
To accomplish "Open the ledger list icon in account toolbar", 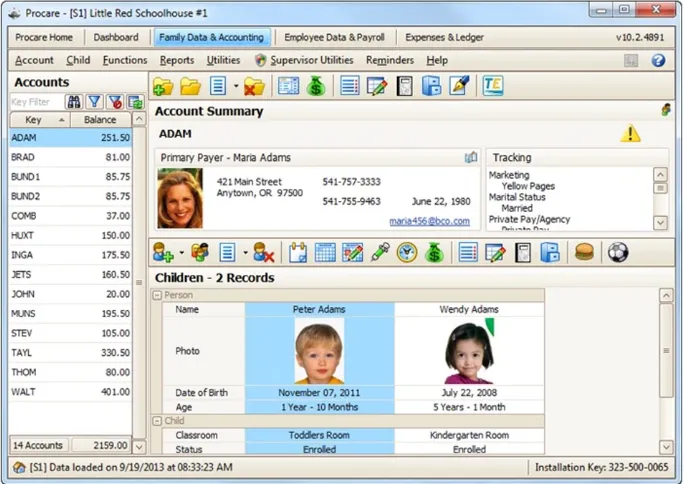I will click(349, 86).
